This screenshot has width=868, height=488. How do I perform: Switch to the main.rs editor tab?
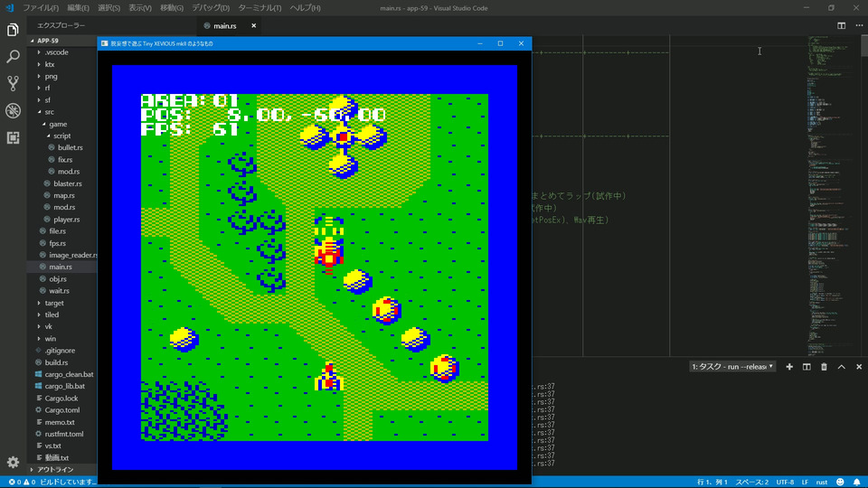[x=225, y=25]
